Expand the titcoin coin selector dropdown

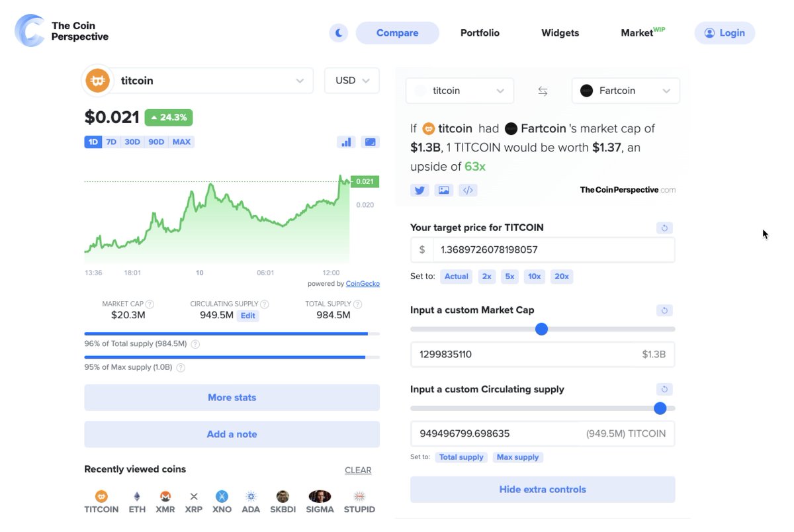pyautogui.click(x=197, y=81)
